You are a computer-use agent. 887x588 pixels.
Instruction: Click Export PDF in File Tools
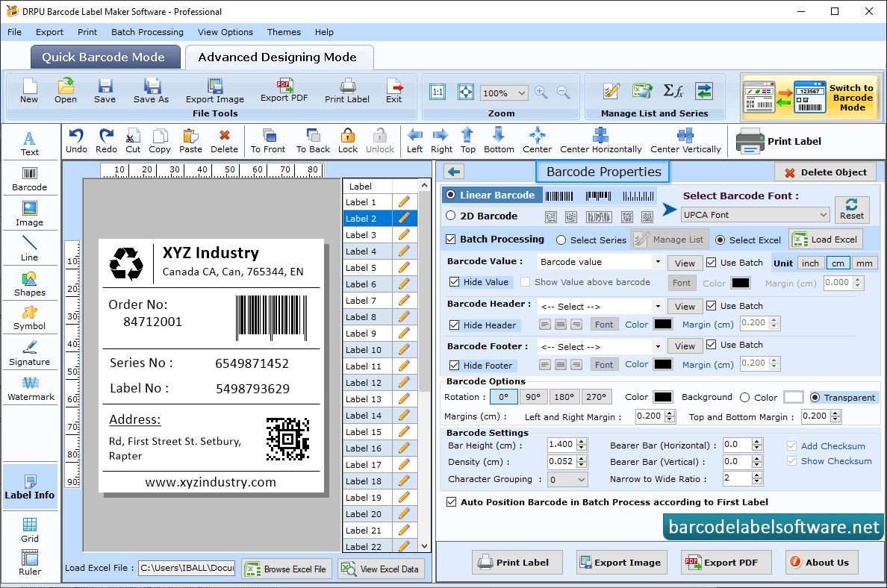click(284, 90)
